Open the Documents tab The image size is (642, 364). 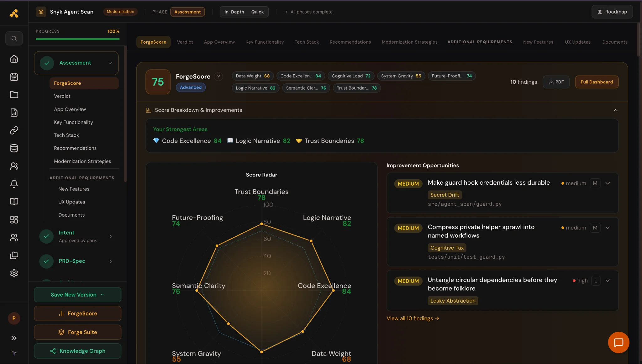[x=615, y=42]
